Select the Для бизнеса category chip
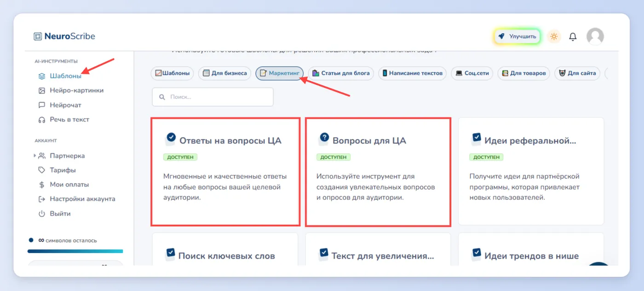The height and width of the screenshot is (291, 644). tap(225, 73)
